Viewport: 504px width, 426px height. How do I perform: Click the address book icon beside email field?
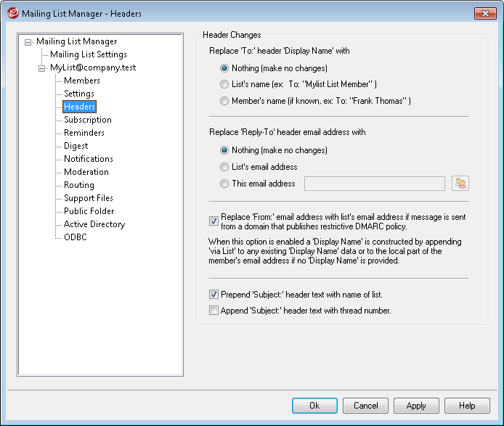coord(460,184)
